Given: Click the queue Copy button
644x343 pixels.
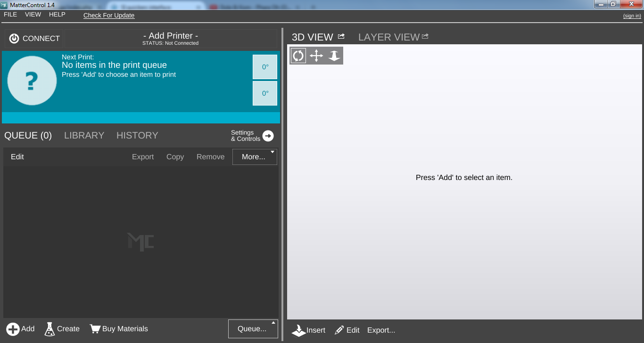Looking at the screenshot, I should (x=175, y=157).
